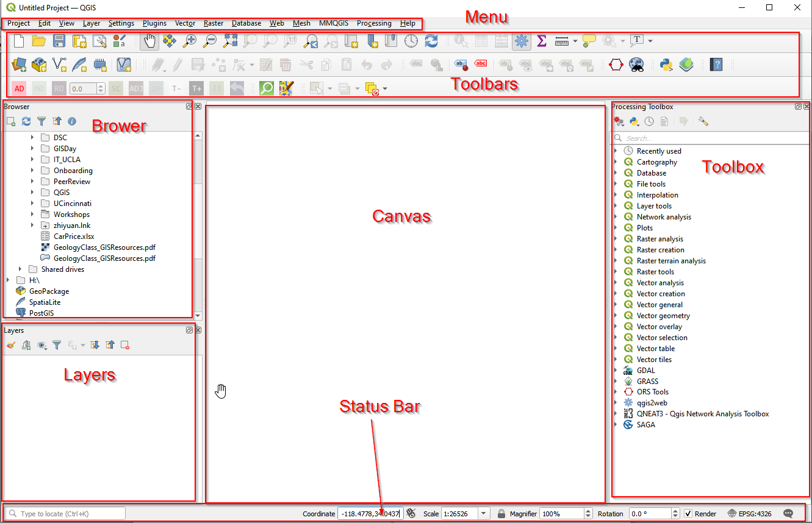
Task: Open the Measure tool dropdown arrow
Action: point(575,41)
